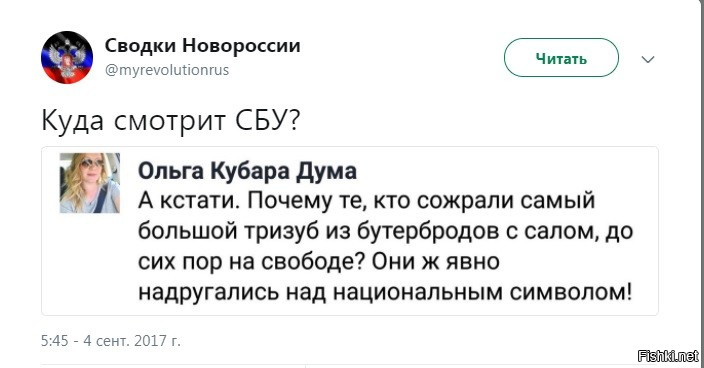Expand the tweet options chevron
The width and height of the screenshot is (704, 368).
(648, 59)
